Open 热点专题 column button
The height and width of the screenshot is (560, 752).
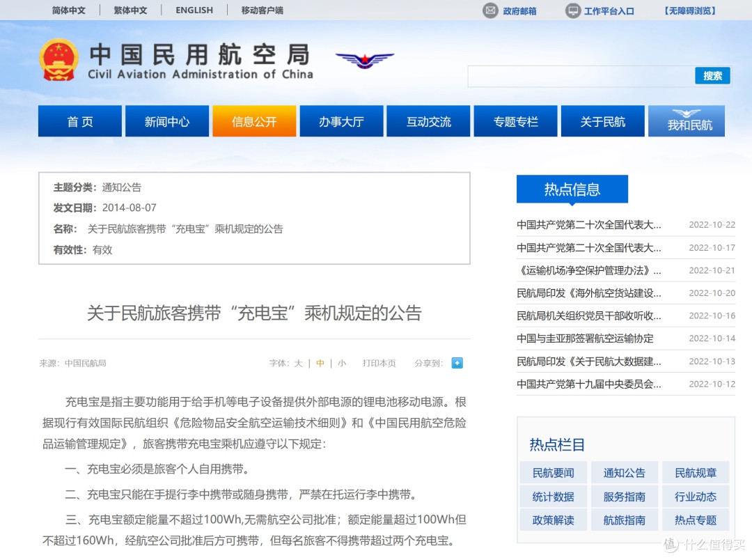tap(696, 520)
